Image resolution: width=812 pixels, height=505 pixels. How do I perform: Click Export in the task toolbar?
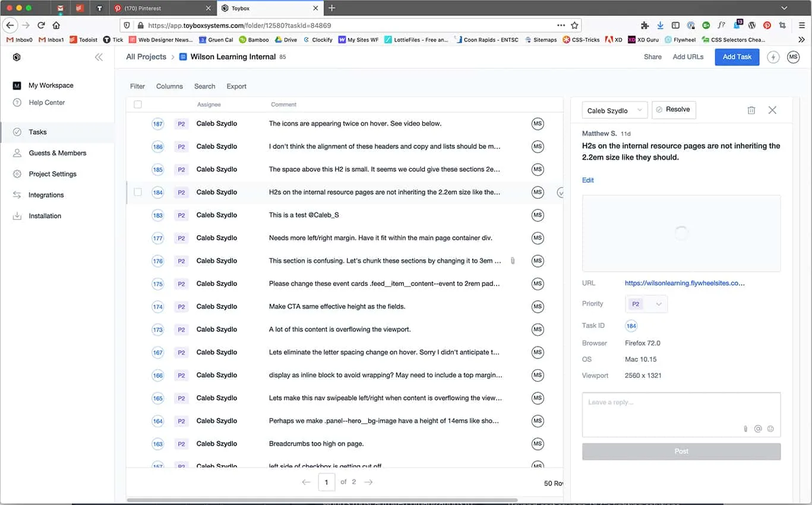click(x=236, y=87)
